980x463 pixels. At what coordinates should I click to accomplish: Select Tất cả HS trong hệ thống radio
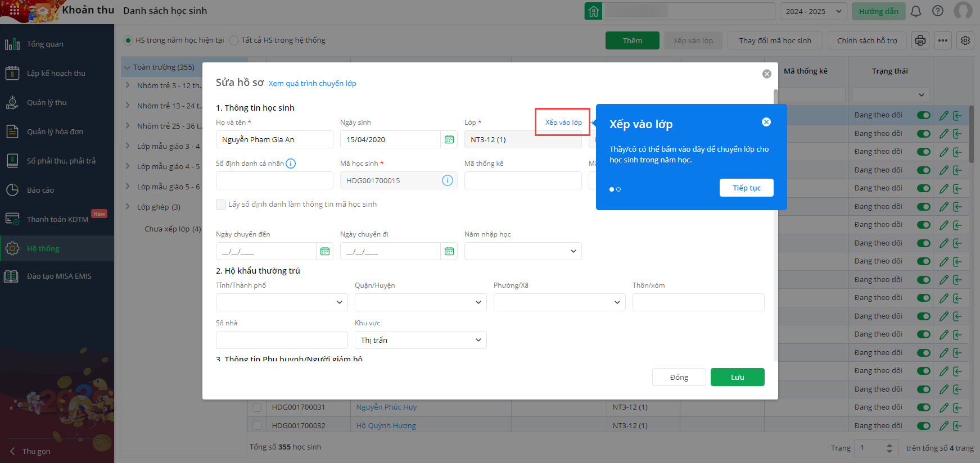[234, 40]
